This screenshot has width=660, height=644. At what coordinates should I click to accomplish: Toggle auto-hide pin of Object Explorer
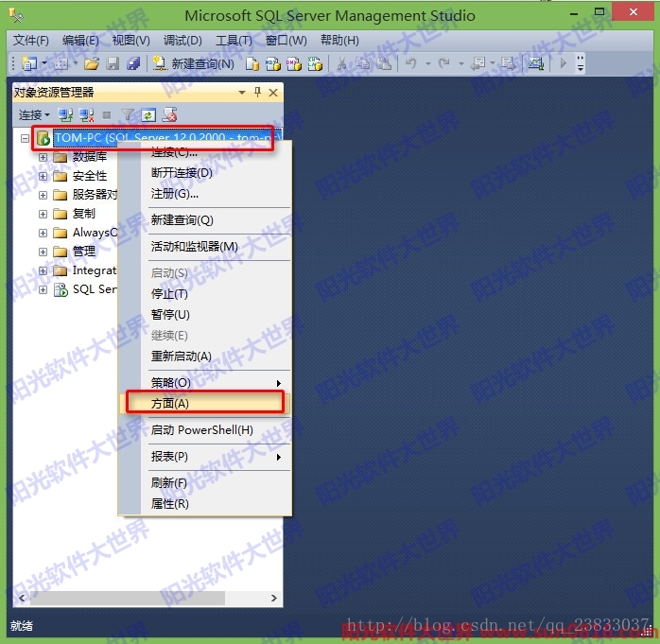coord(257,92)
